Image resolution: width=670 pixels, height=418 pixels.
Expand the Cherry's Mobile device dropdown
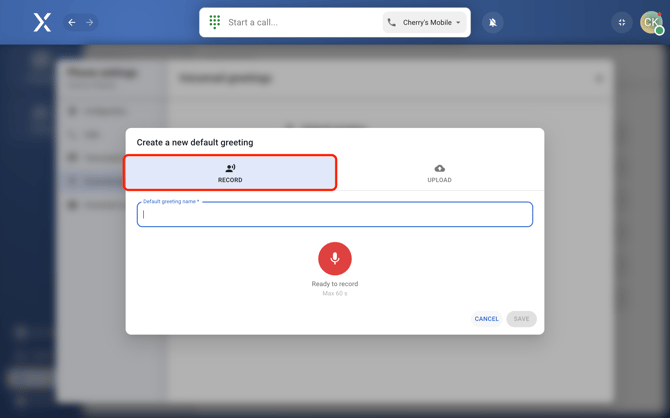425,22
